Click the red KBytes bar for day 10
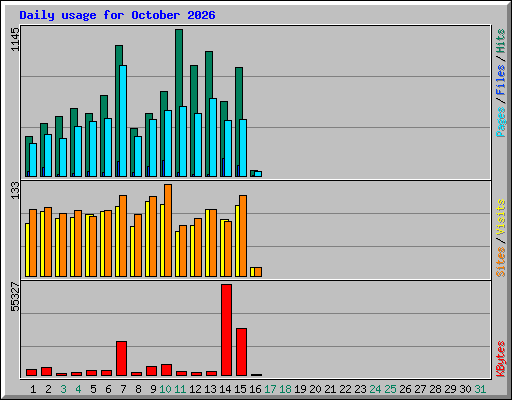Viewport: 512px width, 400px height. point(166,370)
